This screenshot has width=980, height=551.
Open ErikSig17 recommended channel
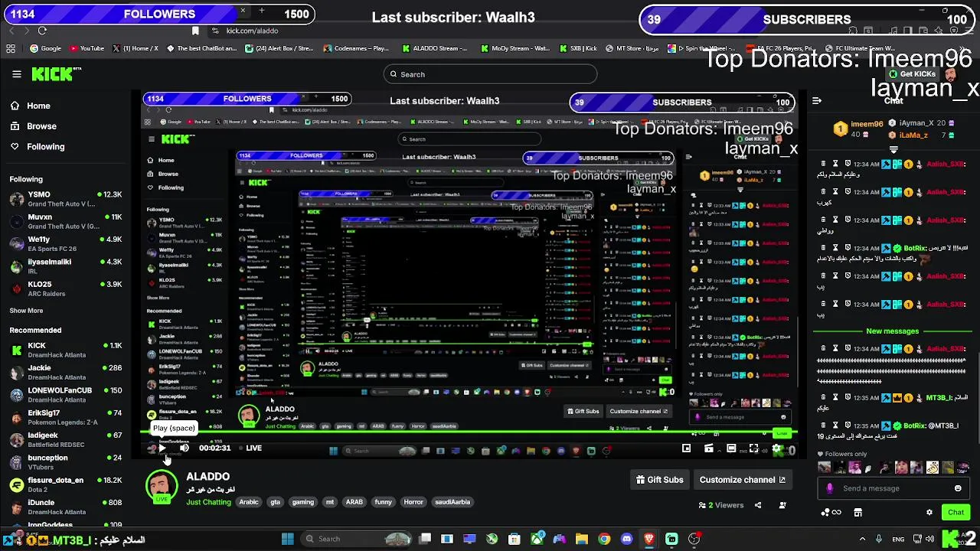click(x=65, y=417)
